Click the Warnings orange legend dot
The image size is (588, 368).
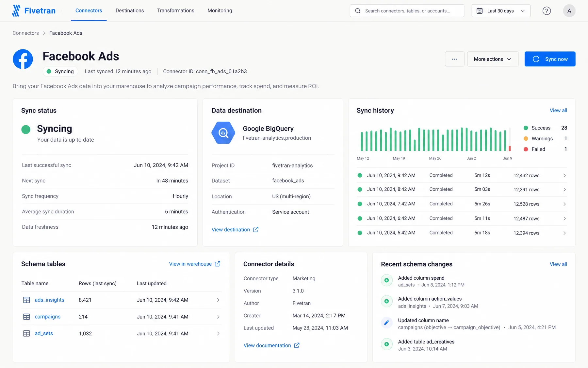click(x=526, y=139)
